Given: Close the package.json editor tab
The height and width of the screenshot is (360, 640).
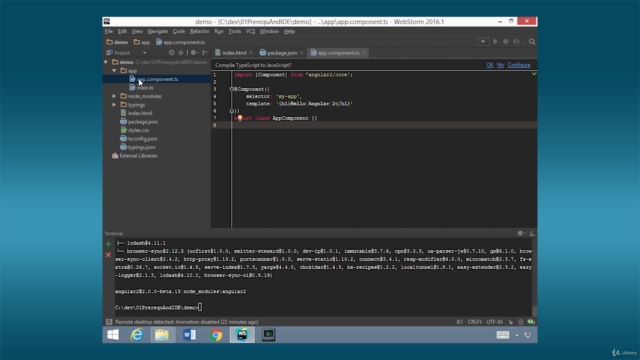Looking at the screenshot, I should coord(301,53).
